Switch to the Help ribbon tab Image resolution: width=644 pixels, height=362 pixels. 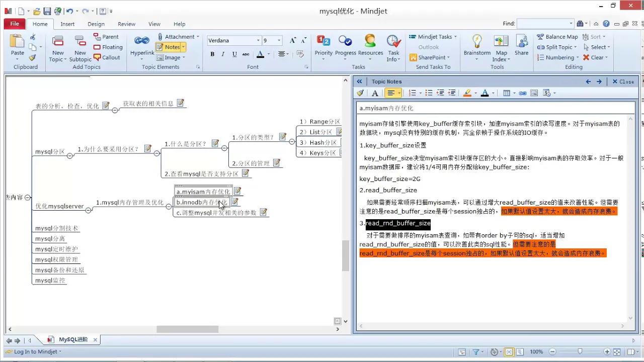(x=180, y=24)
